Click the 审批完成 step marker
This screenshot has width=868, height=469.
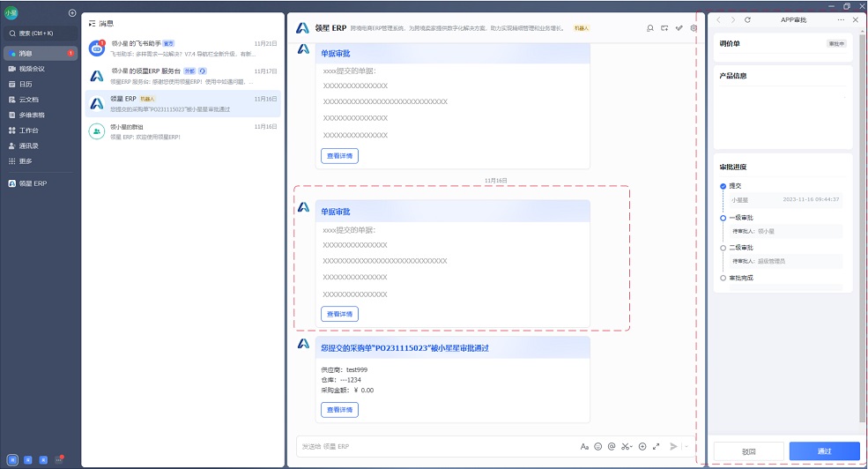click(723, 278)
